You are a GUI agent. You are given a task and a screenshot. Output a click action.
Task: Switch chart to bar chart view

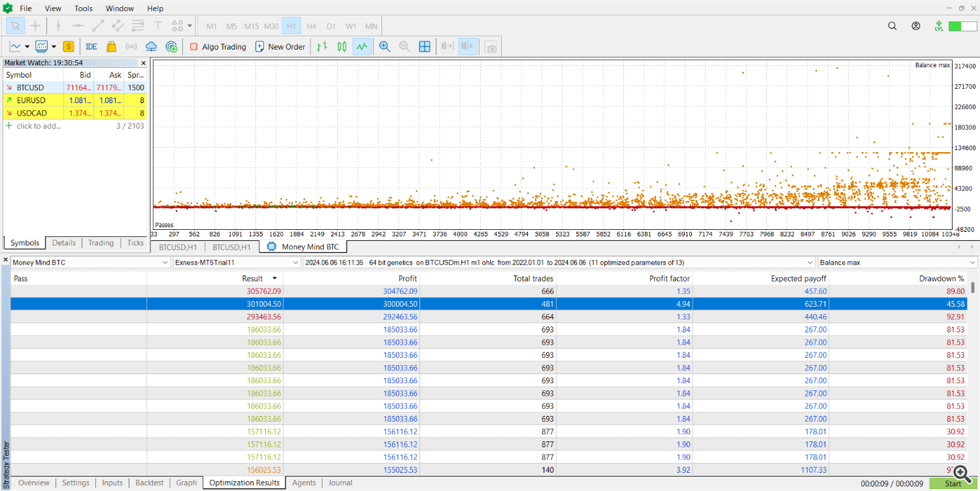click(x=321, y=46)
